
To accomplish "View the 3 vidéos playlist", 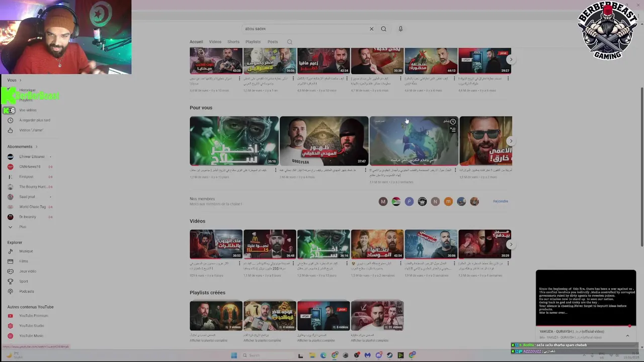I will coord(216,316).
